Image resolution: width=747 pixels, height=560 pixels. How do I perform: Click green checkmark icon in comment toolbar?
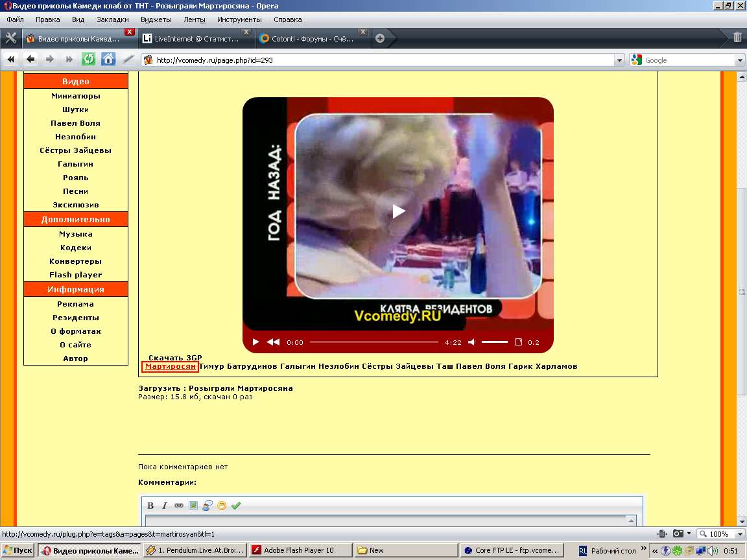click(x=236, y=506)
